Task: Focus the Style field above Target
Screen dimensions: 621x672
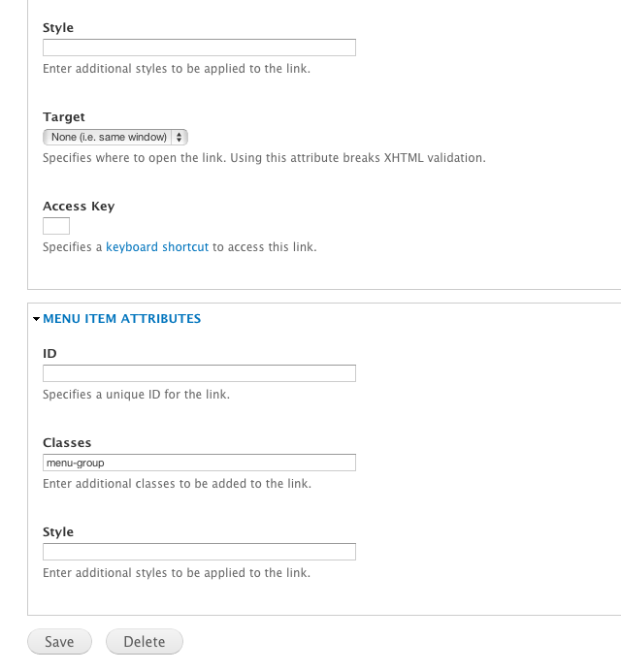Action: click(200, 48)
